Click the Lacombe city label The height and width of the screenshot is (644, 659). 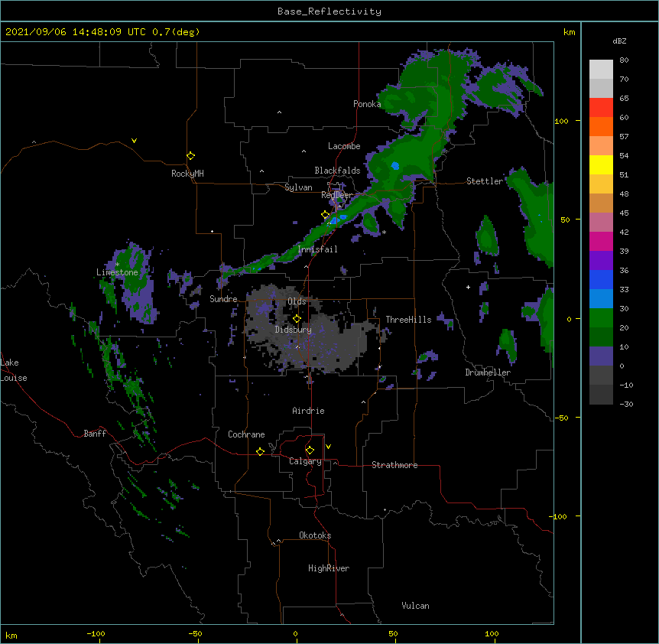pos(344,146)
